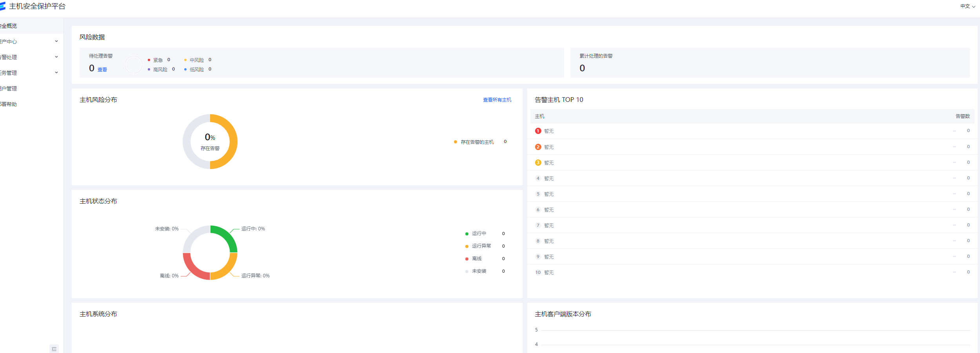Screen dimensions: 980x353
Task: Select 安全概览 in the sidebar menu
Action: tap(10, 26)
